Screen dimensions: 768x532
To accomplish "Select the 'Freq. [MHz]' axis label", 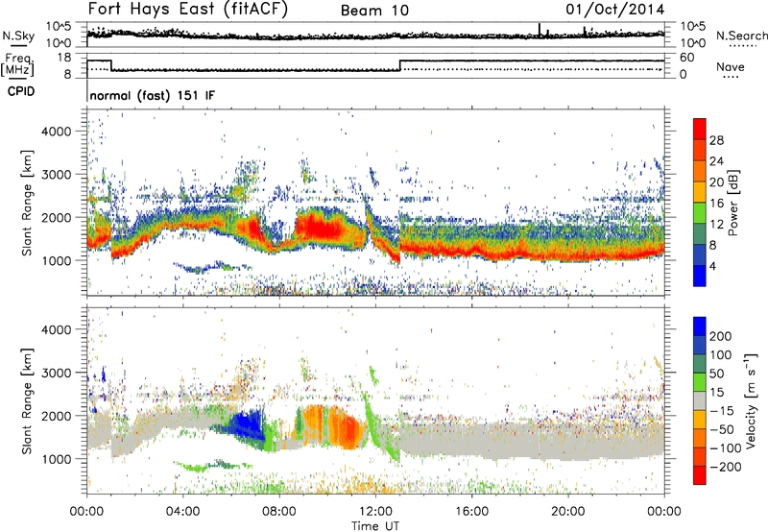I will click(x=17, y=64).
